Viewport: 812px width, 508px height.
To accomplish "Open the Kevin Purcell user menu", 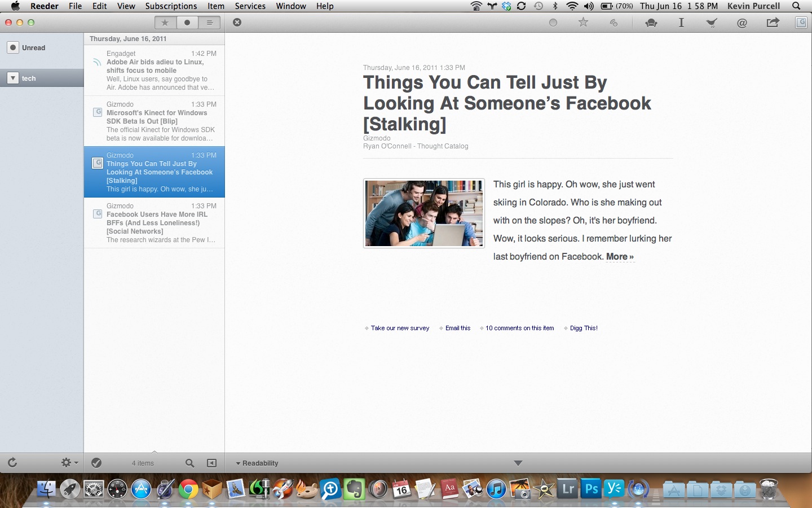I will (x=753, y=6).
